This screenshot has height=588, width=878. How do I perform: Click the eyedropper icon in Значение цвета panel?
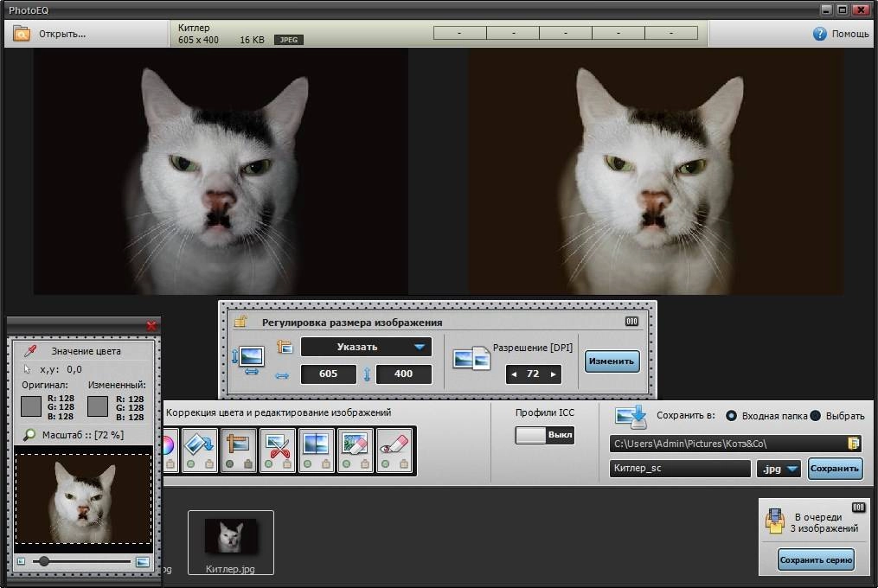click(x=30, y=350)
